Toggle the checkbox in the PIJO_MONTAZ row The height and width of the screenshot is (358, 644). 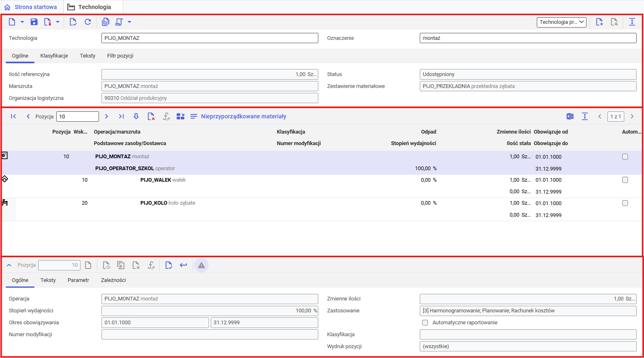[625, 157]
